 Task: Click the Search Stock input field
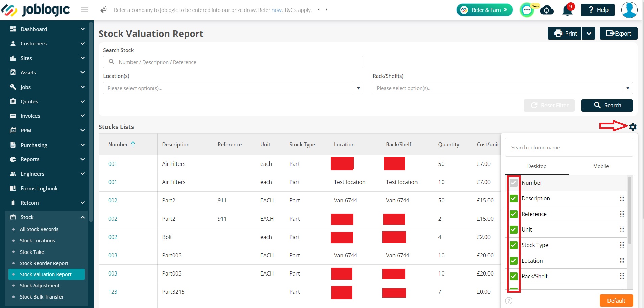click(233, 62)
